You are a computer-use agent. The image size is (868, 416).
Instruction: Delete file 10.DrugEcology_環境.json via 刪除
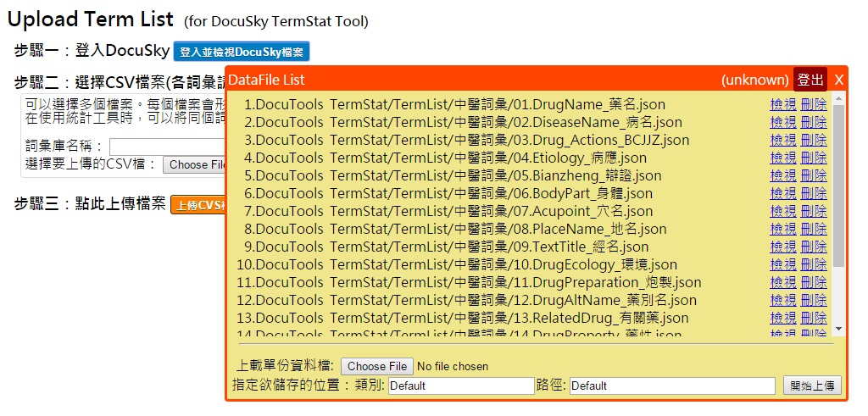814,265
